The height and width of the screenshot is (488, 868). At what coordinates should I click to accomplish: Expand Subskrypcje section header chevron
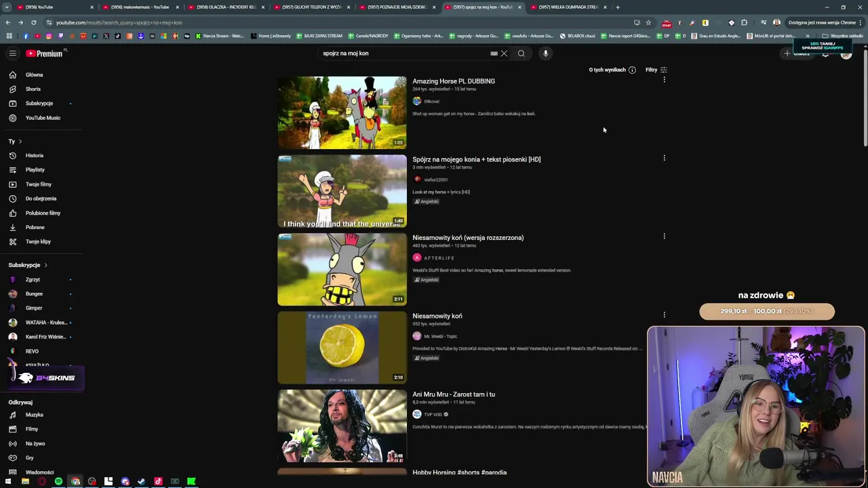[45, 265]
